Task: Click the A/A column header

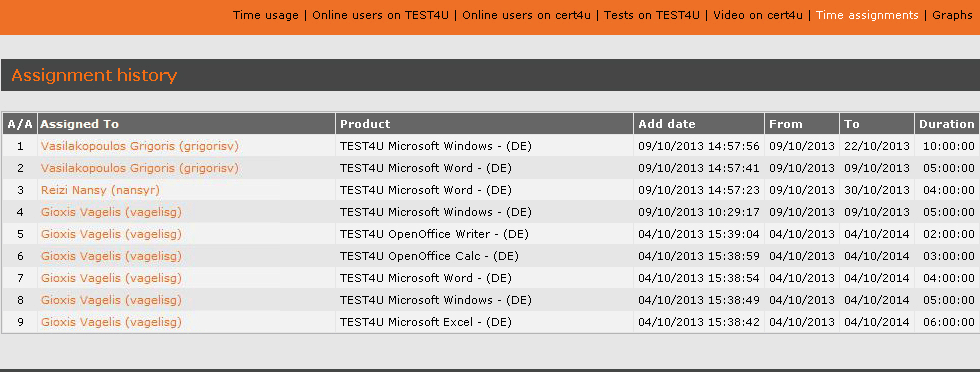Action: 20,124
